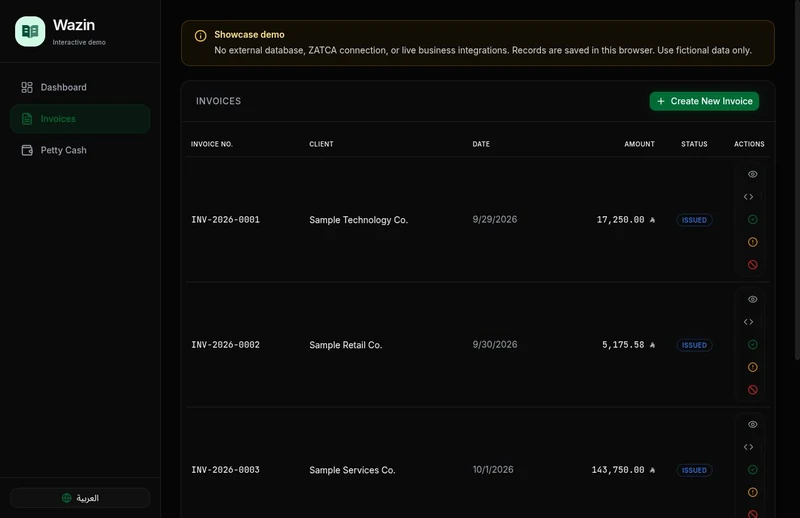Viewport: 800px width, 518px height.
Task: Click the INVOICE NO. column header
Action: click(212, 144)
